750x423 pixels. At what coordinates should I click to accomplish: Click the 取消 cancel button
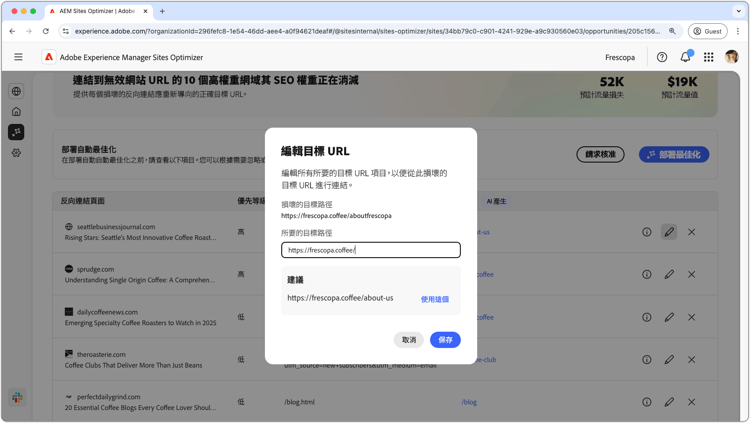pos(408,340)
